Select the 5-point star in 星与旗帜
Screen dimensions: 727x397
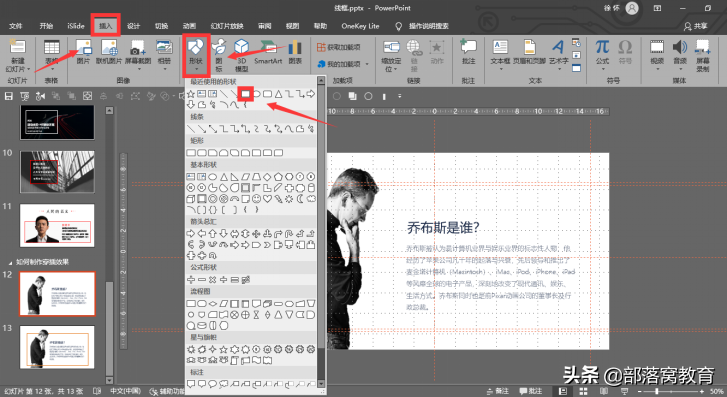click(x=223, y=349)
